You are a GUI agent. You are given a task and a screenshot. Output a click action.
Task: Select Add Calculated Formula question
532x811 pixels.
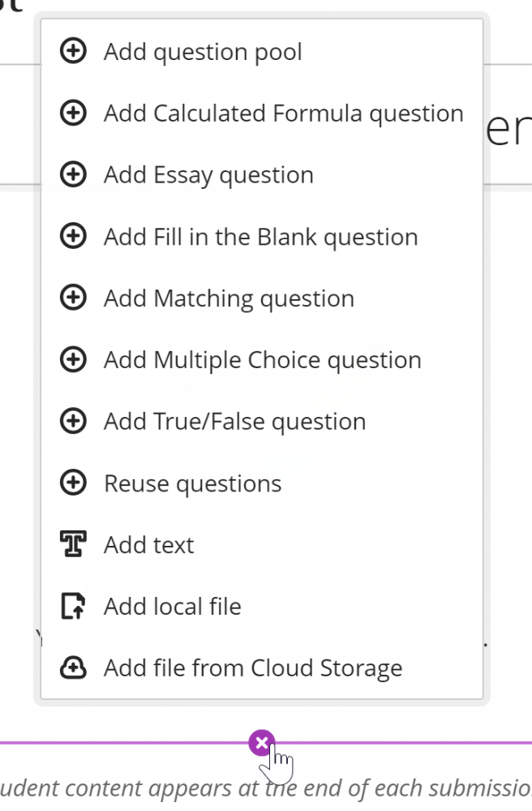point(283,114)
